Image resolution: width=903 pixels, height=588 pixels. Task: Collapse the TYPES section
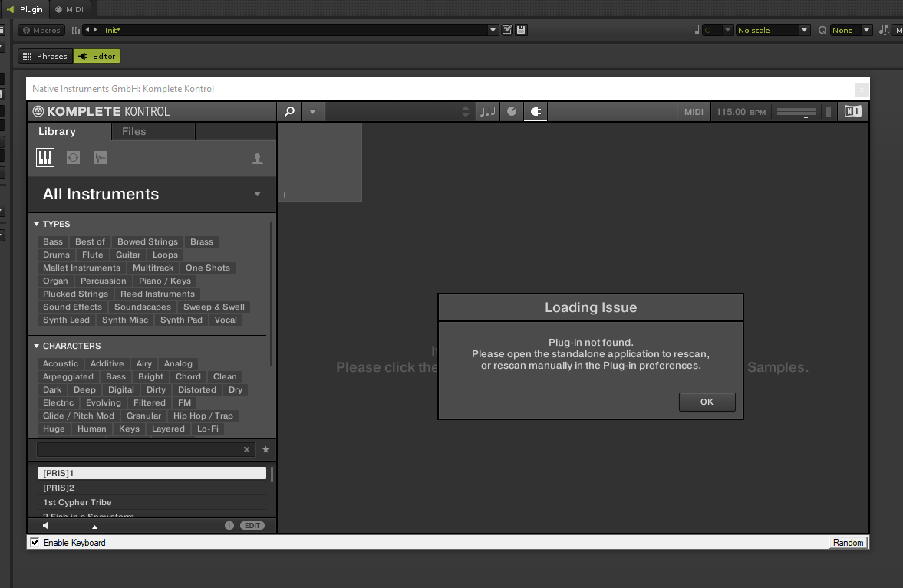coord(36,224)
